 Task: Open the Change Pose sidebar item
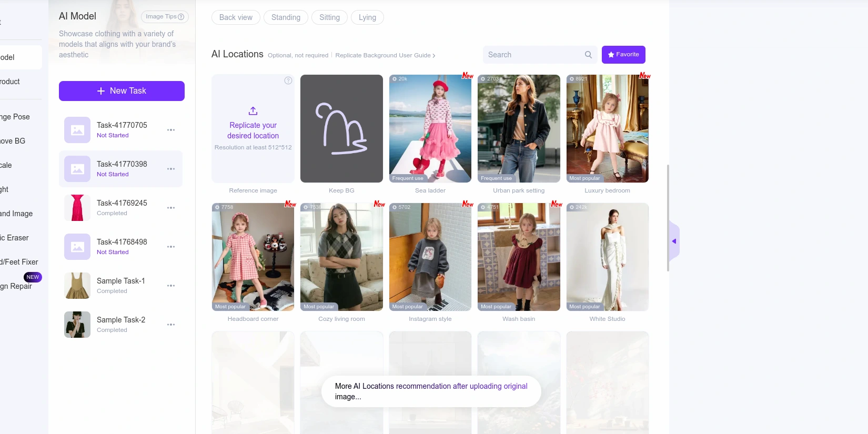tap(16, 117)
